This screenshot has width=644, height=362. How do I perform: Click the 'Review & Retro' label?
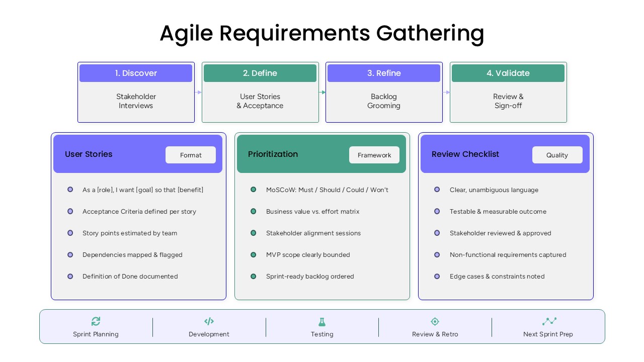pyautogui.click(x=435, y=334)
